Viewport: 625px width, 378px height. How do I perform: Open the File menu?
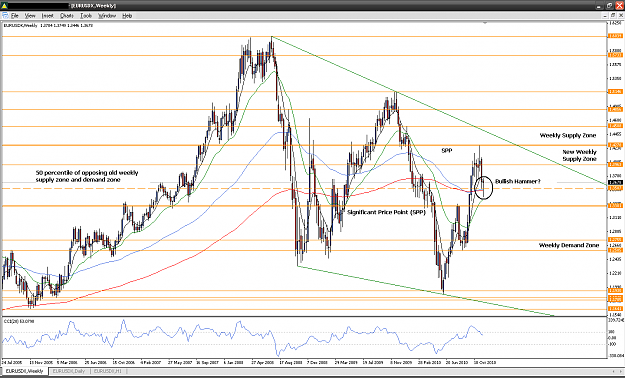tap(15, 16)
